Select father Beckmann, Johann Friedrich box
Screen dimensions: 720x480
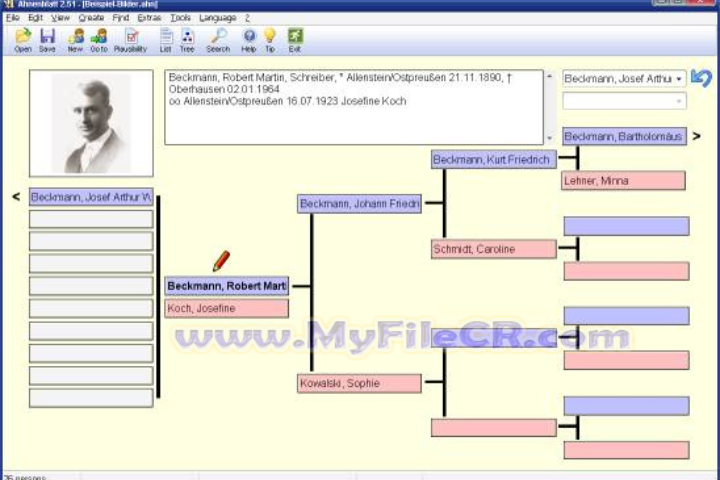(359, 203)
